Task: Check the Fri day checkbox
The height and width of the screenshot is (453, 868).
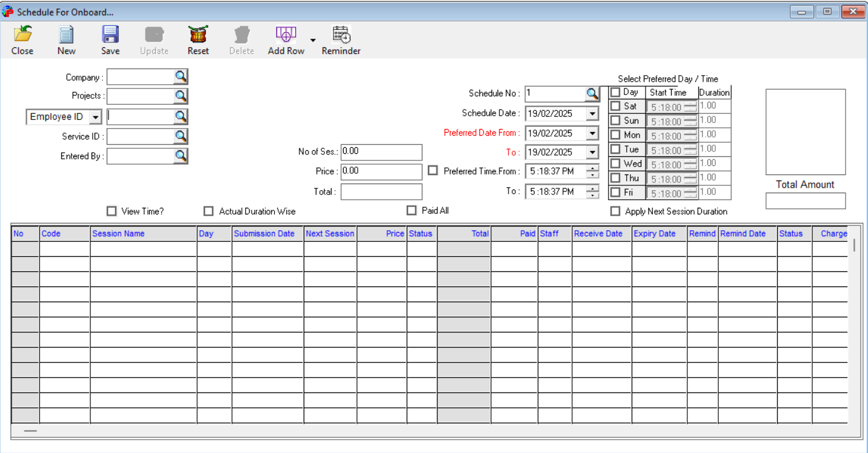Action: pyautogui.click(x=615, y=193)
